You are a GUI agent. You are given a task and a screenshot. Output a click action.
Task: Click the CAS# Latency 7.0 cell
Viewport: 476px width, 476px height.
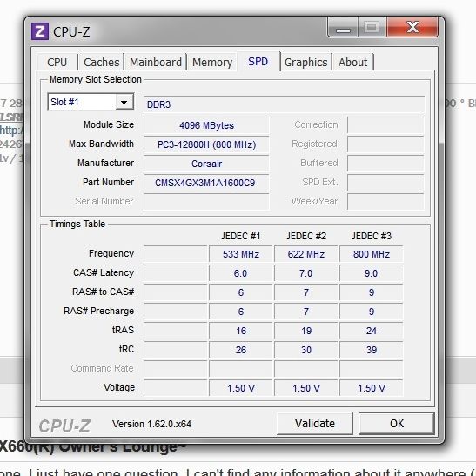306,273
